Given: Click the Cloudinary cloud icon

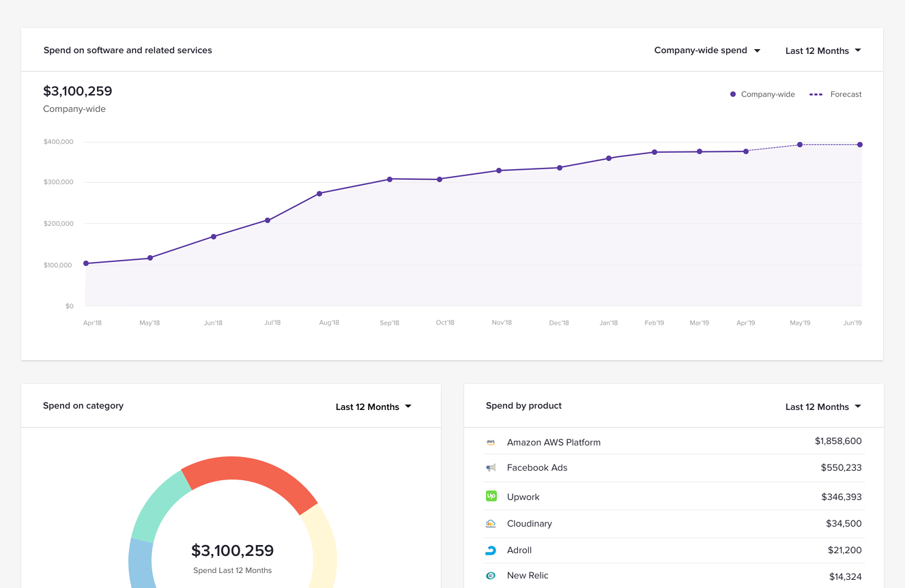Looking at the screenshot, I should [x=491, y=523].
